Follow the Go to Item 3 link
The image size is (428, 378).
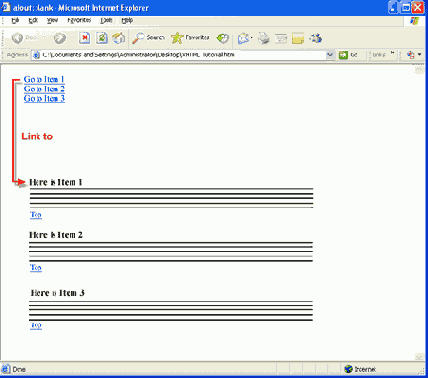tap(44, 99)
